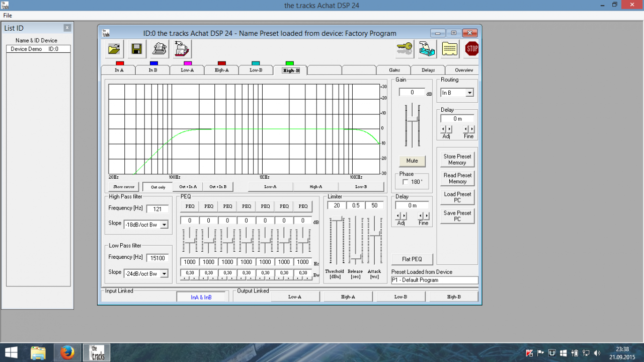Viewport: 644px width, 362px height.
Task: Click the key password icon
Action: (x=405, y=49)
